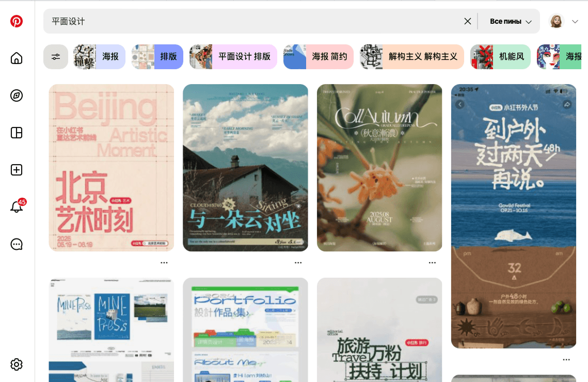Screen dimensions: 588x382
Task: Go to Home feed icon
Action: click(x=17, y=58)
